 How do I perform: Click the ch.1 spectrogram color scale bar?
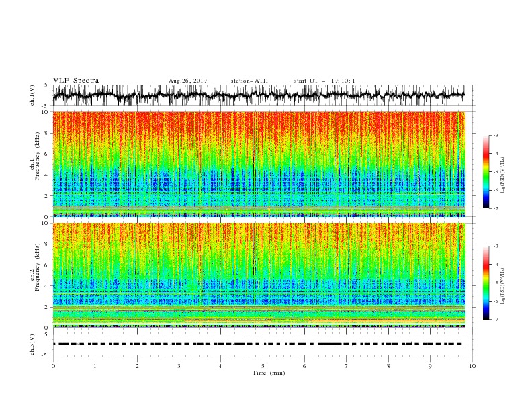pos(486,172)
